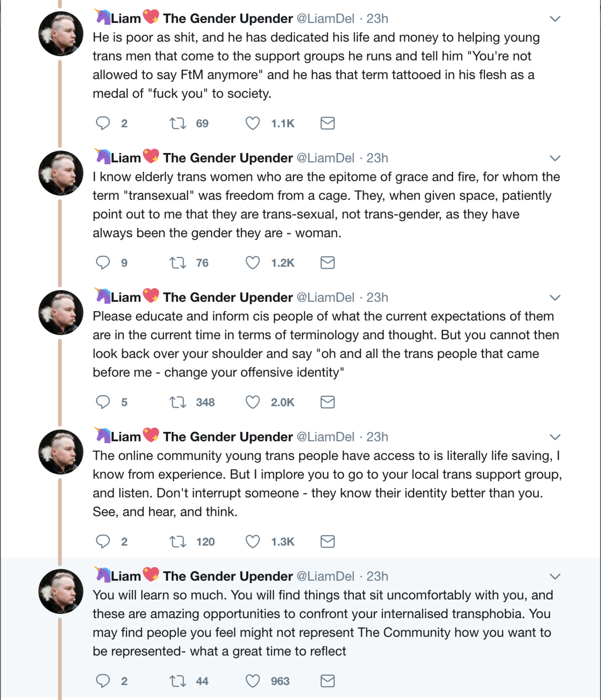Viewport: 601px width, 700px height.
Task: Reply to the tweet about FtM tattoo
Action: [103, 123]
